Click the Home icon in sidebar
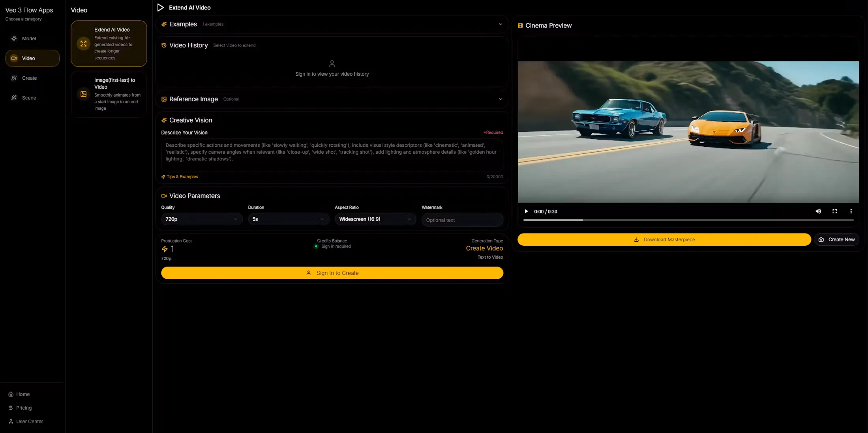The width and height of the screenshot is (868, 433). [x=11, y=394]
